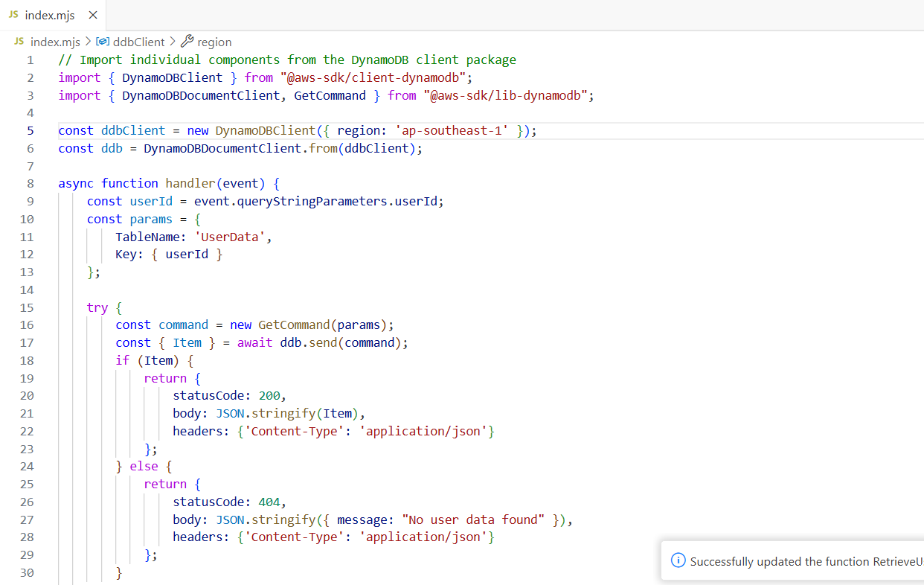Click the return keyword on line 25
This screenshot has width=924, height=585.
pyautogui.click(x=165, y=484)
